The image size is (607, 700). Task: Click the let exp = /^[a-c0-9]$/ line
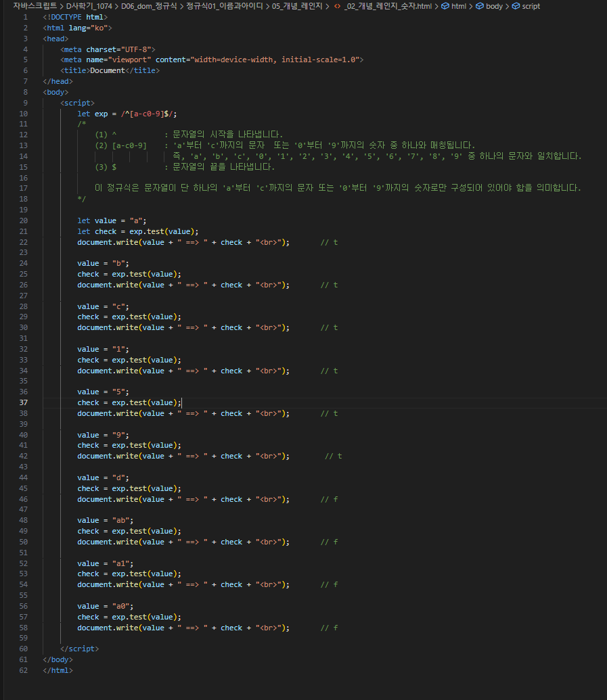(127, 114)
